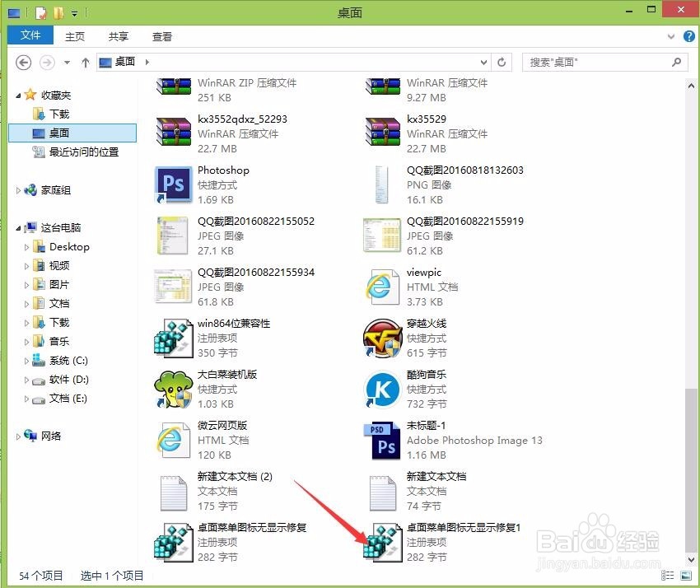Click the 未标题-1 PSD file icon

[382, 441]
